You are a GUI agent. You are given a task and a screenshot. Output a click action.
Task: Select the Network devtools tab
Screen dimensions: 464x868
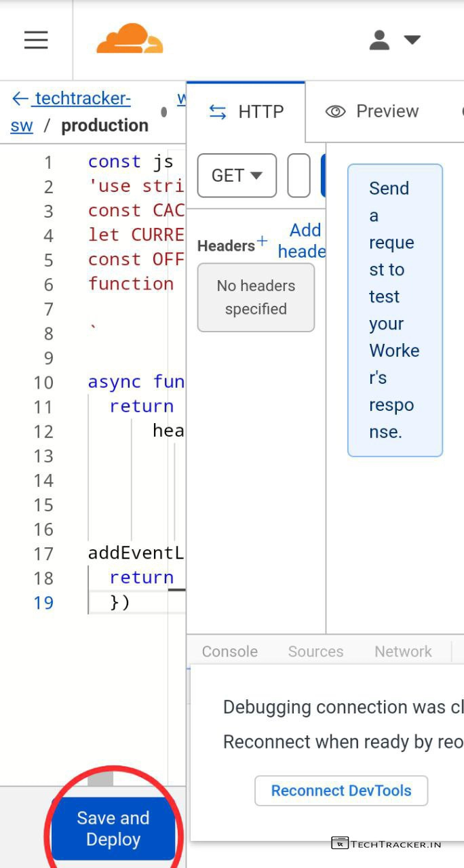(403, 652)
